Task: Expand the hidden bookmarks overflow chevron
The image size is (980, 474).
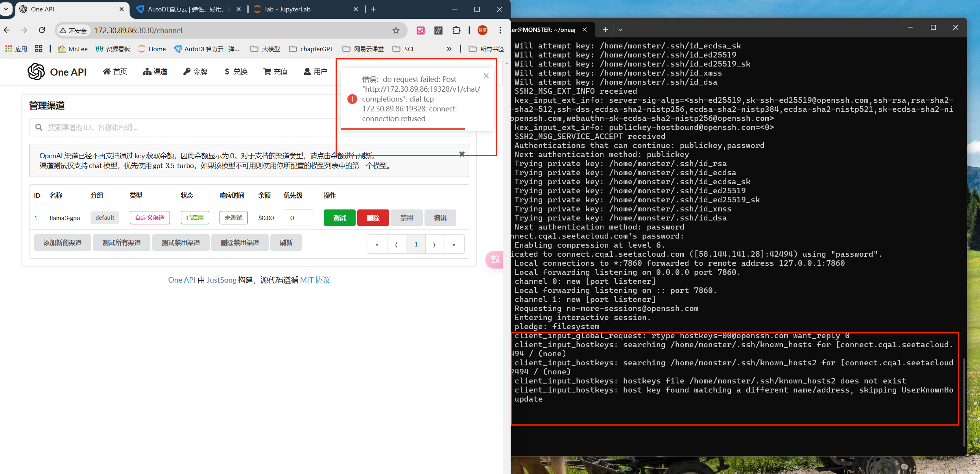Action: (x=449, y=49)
